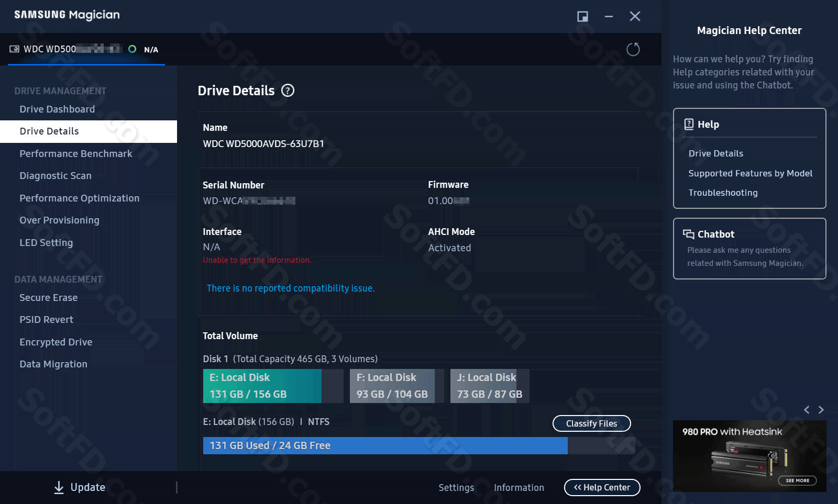Select the WDC WD500 drive tab
The height and width of the screenshot is (504, 838).
pos(86,49)
